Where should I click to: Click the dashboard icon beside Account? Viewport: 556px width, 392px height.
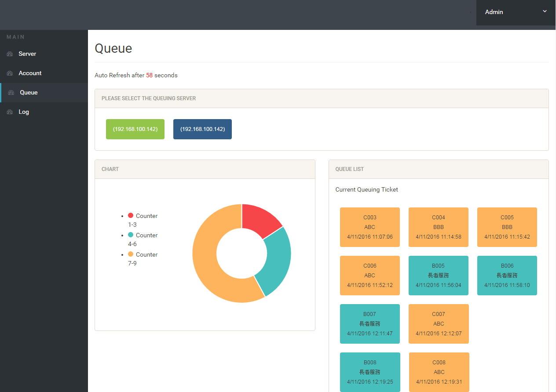10,73
